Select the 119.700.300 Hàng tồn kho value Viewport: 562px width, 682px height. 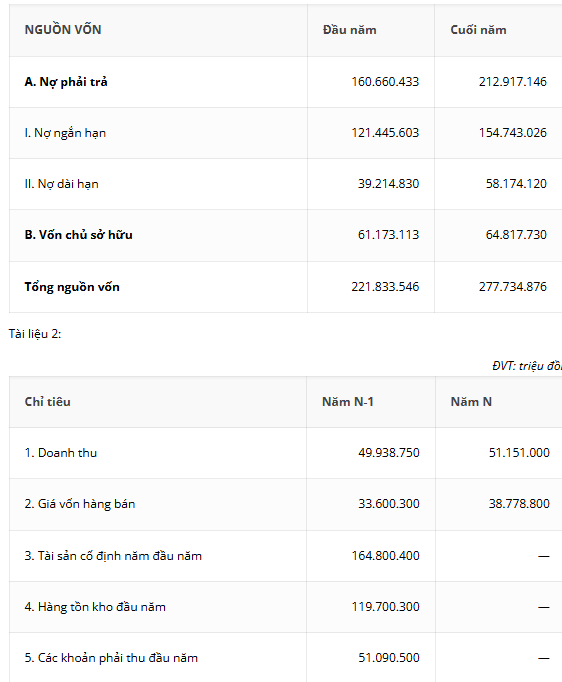[385, 607]
